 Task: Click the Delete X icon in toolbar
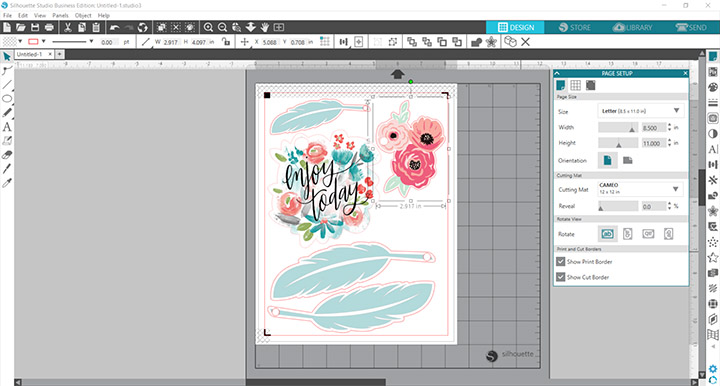pyautogui.click(x=526, y=42)
